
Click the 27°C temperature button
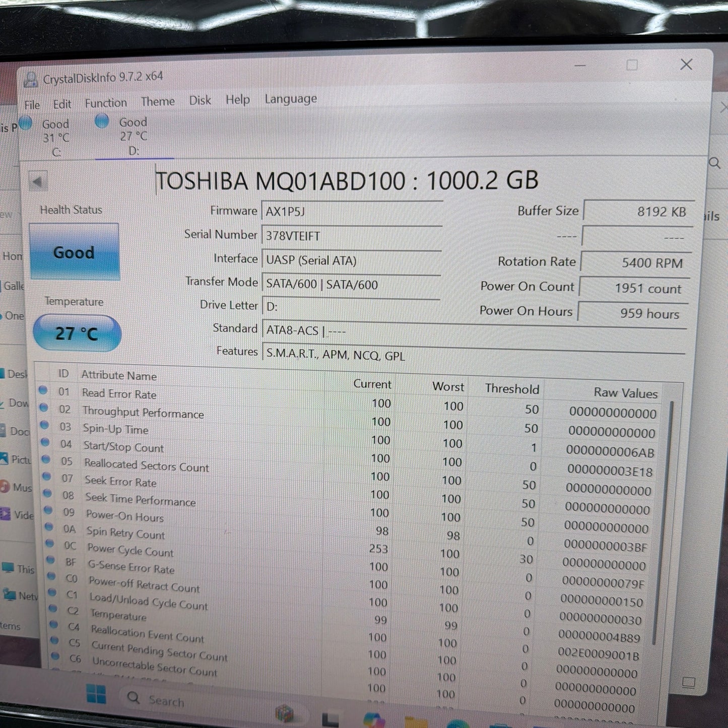[77, 333]
